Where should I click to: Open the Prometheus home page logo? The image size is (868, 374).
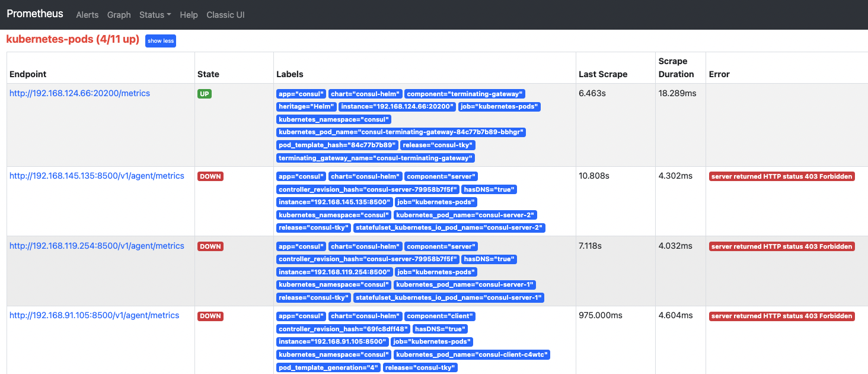tap(34, 13)
